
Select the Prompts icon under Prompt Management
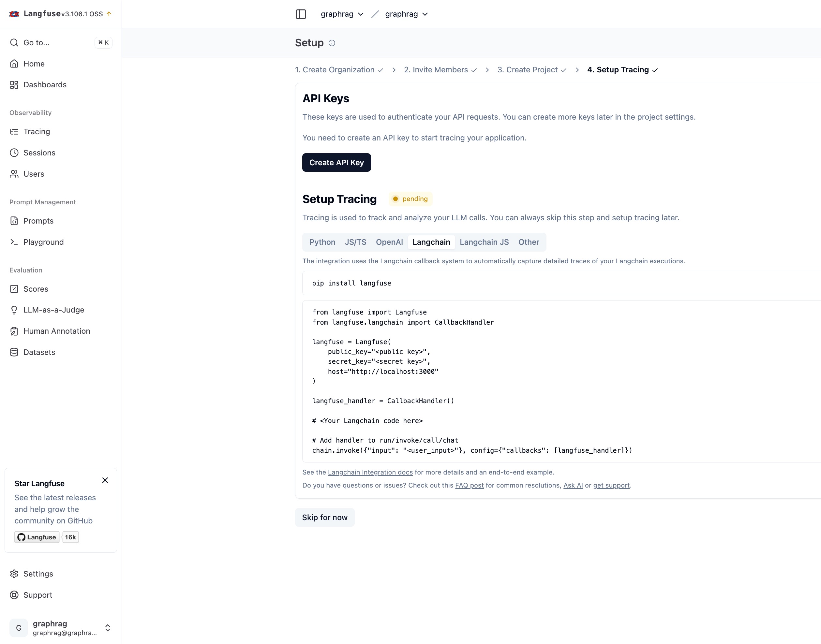[14, 221]
